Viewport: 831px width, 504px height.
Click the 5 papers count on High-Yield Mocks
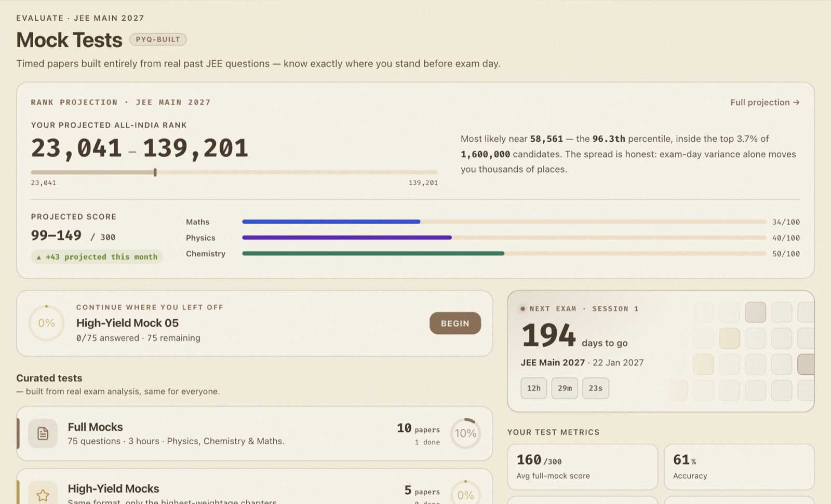click(x=422, y=491)
